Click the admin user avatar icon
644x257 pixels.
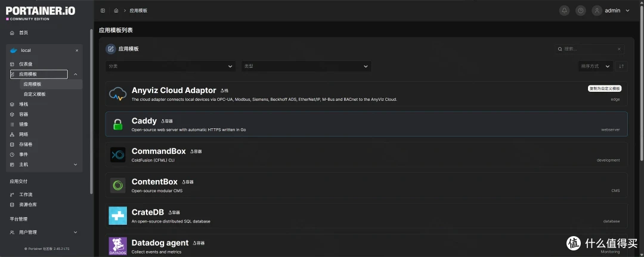pos(597,11)
